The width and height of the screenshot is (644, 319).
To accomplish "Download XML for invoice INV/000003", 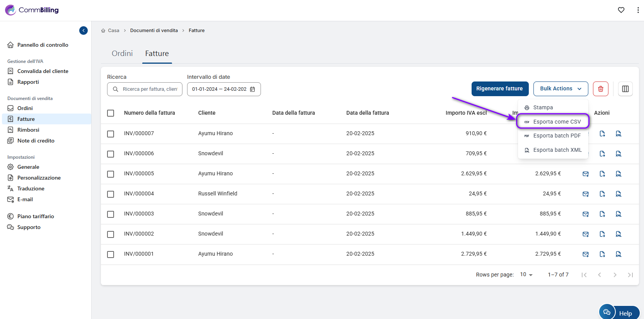I will pos(618,214).
